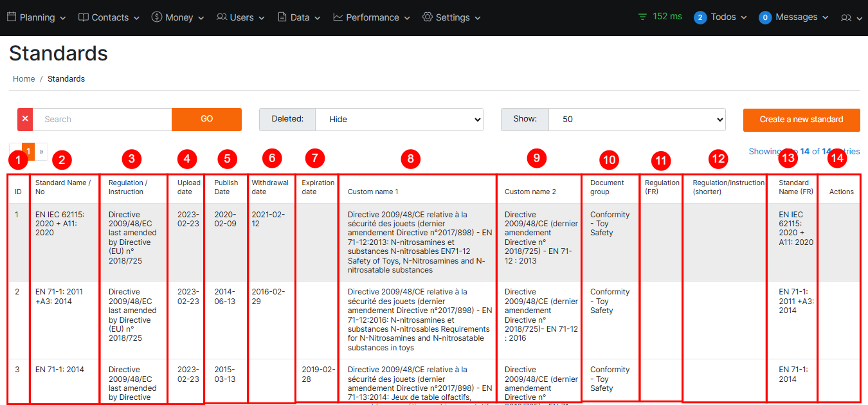Sort by the Publish Date column header

226,187
